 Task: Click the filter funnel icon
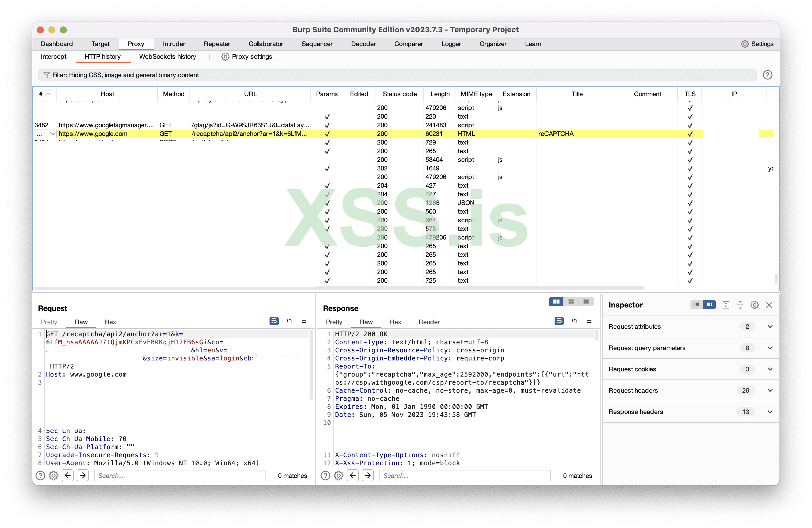coord(46,75)
